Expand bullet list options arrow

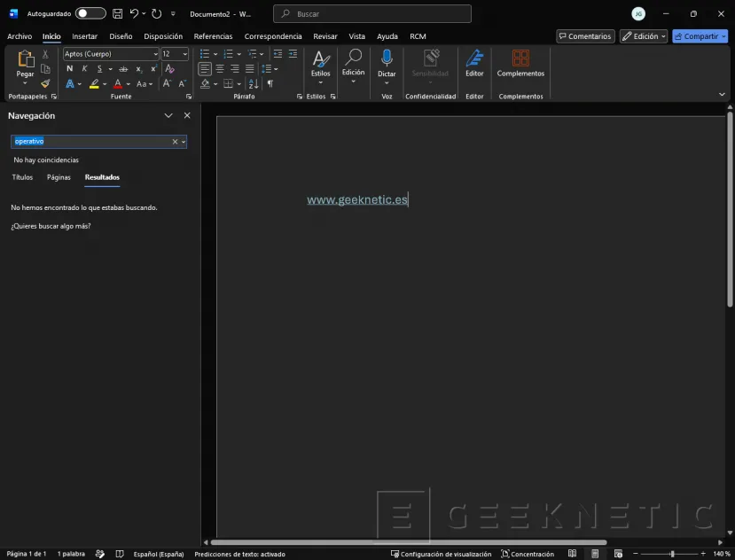click(x=215, y=54)
